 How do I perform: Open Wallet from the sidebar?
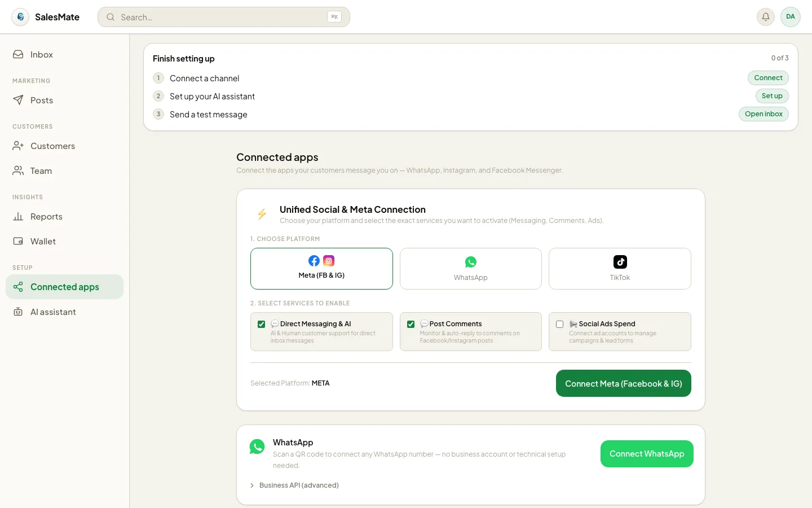click(x=64, y=241)
